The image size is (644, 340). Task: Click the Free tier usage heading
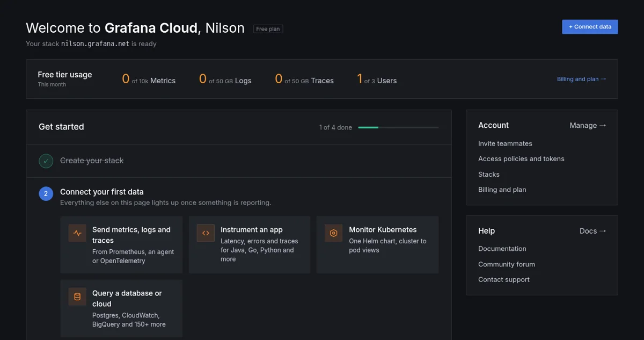click(65, 75)
